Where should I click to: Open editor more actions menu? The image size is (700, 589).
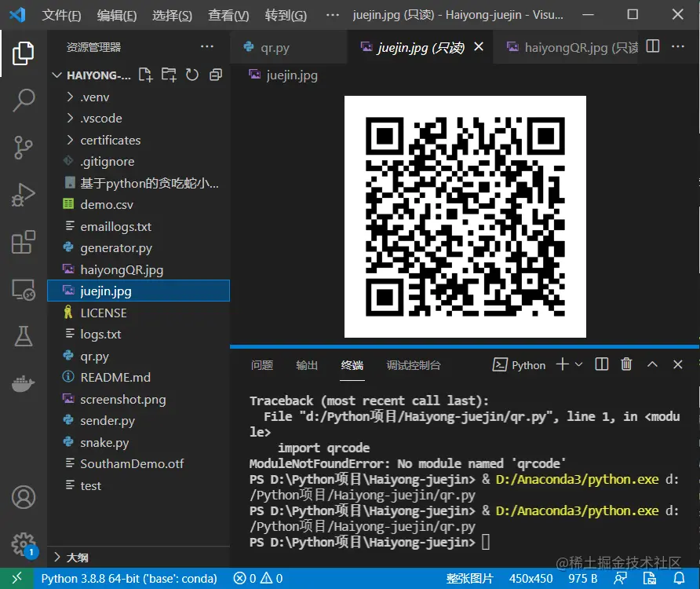[678, 46]
